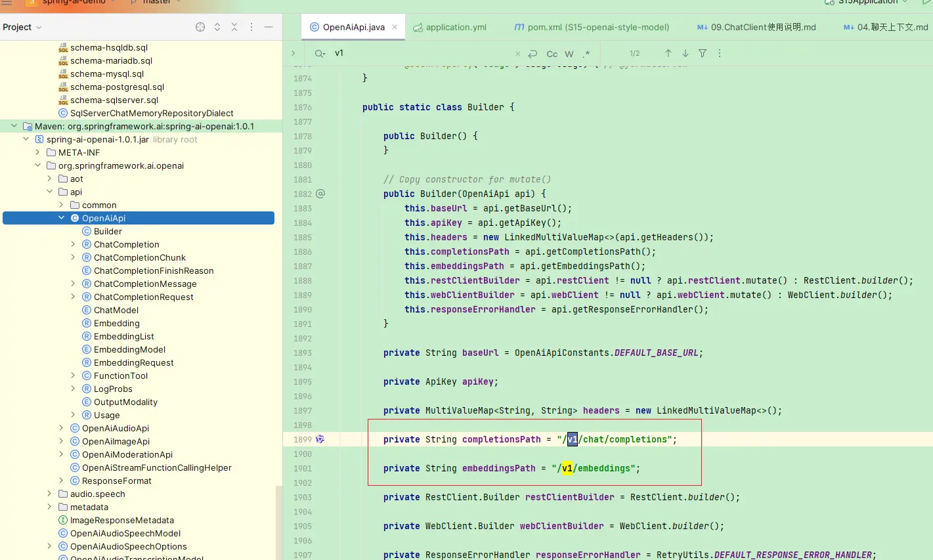Switch to the application.yml tab

(456, 27)
